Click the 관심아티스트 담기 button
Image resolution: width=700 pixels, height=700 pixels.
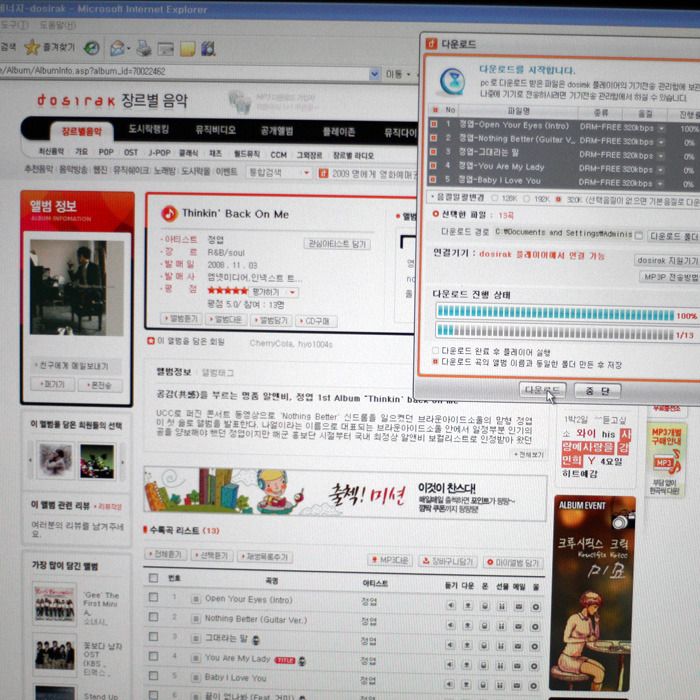click(337, 244)
